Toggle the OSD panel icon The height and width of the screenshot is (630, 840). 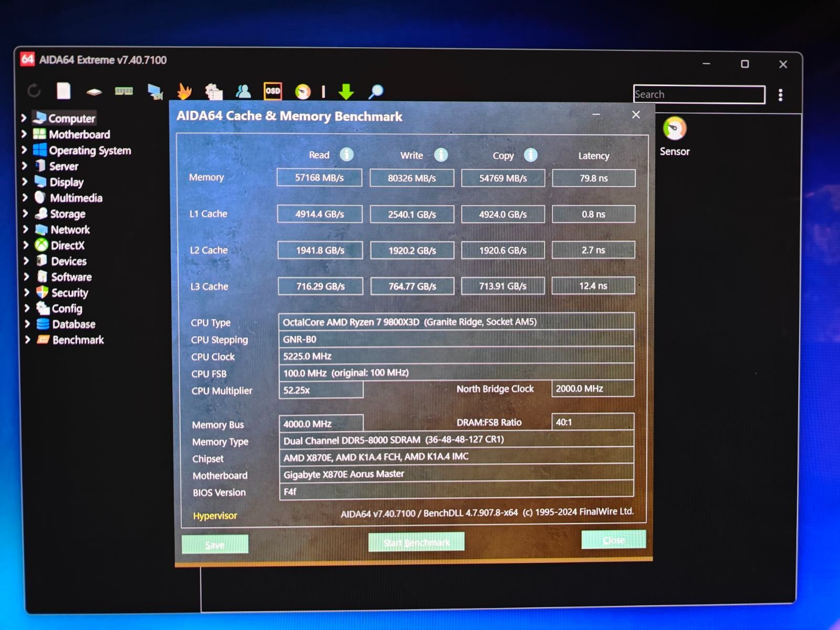coord(273,91)
